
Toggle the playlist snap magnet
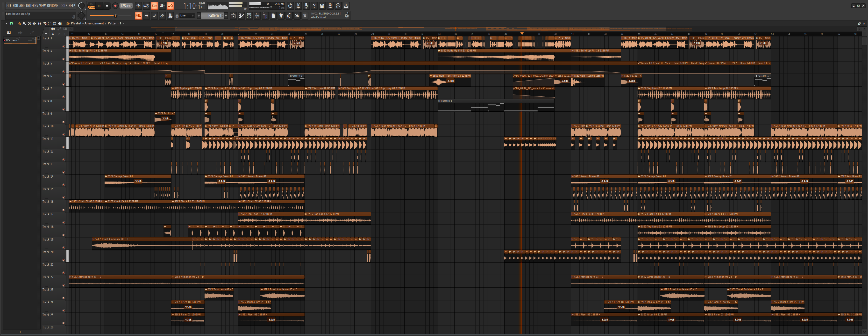pos(11,23)
